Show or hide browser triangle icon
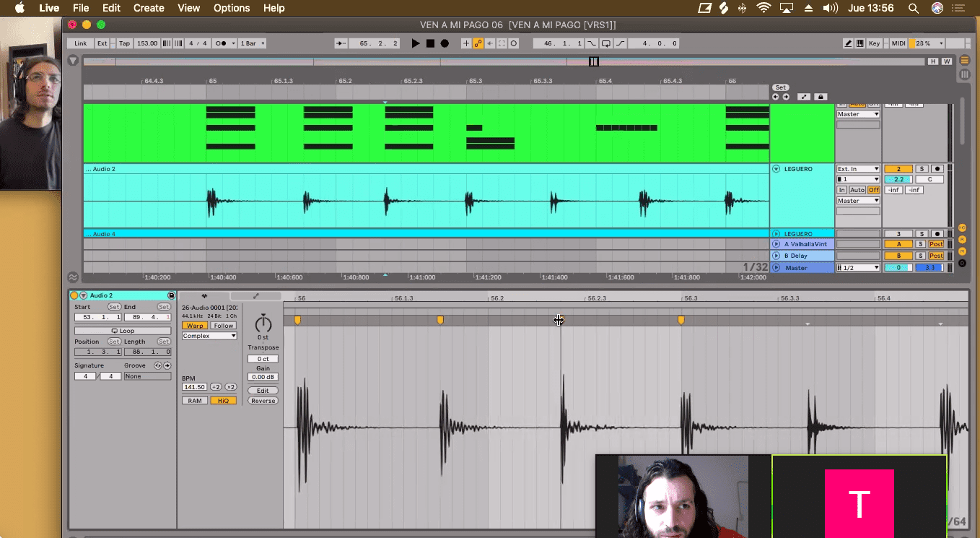The image size is (980, 538). point(73,61)
